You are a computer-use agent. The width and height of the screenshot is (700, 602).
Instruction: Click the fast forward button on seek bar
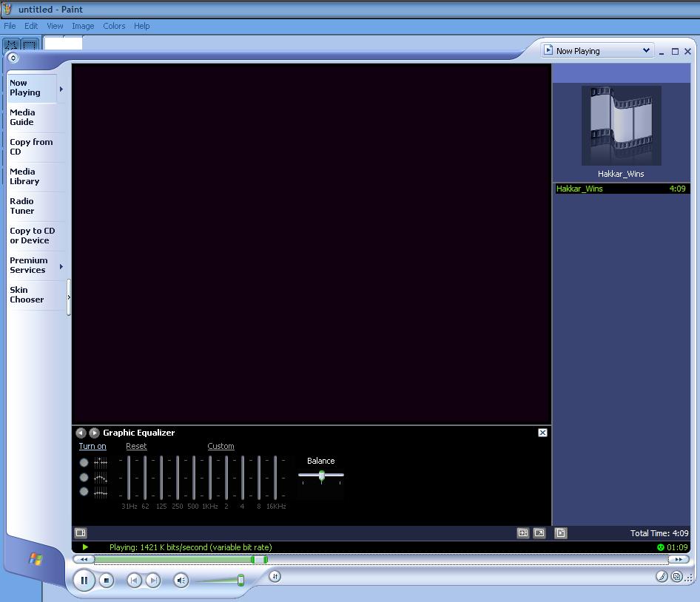coord(679,559)
